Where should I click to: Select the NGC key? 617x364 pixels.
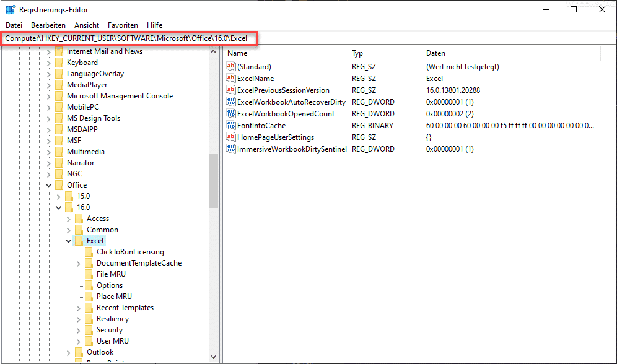pos(74,174)
